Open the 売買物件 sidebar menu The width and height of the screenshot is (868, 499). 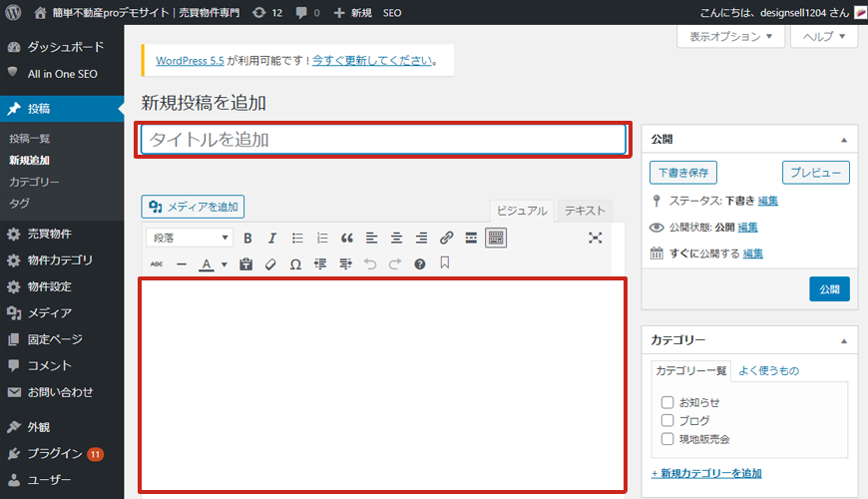tap(49, 235)
